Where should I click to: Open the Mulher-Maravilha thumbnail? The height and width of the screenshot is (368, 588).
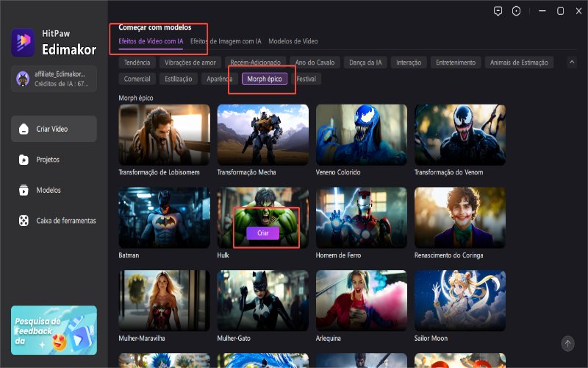click(164, 301)
